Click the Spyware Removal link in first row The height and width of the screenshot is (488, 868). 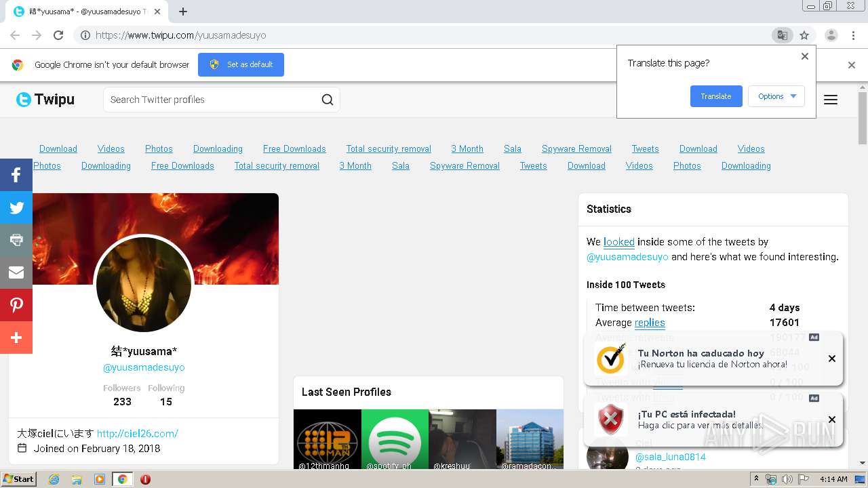[576, 149]
